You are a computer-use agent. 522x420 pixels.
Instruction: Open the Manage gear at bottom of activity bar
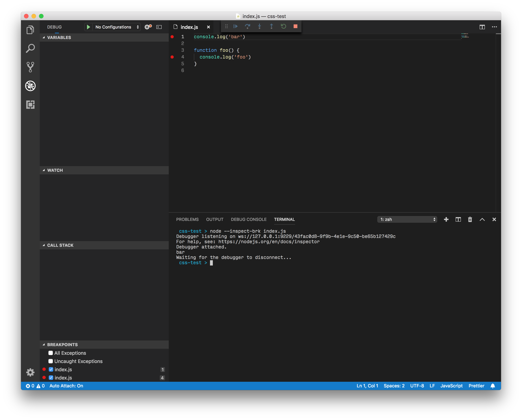(30, 372)
